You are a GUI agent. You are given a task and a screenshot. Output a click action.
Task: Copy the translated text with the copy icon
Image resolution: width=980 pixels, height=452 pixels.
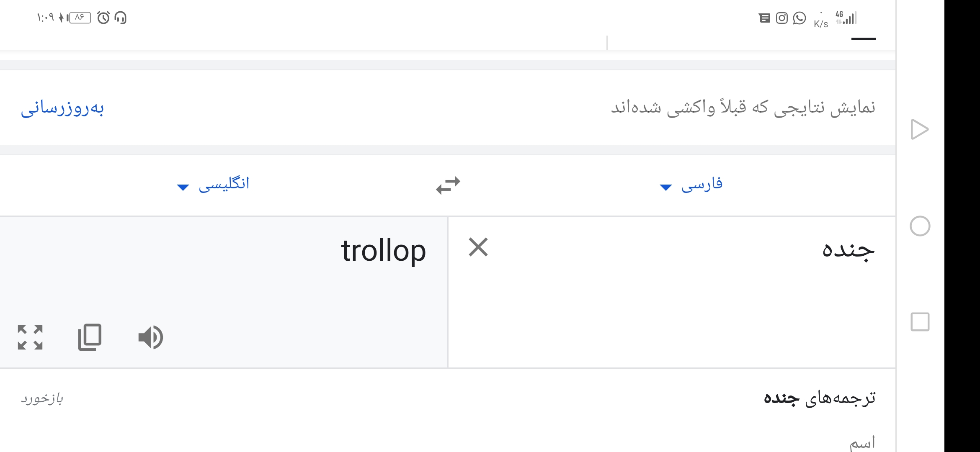90,337
